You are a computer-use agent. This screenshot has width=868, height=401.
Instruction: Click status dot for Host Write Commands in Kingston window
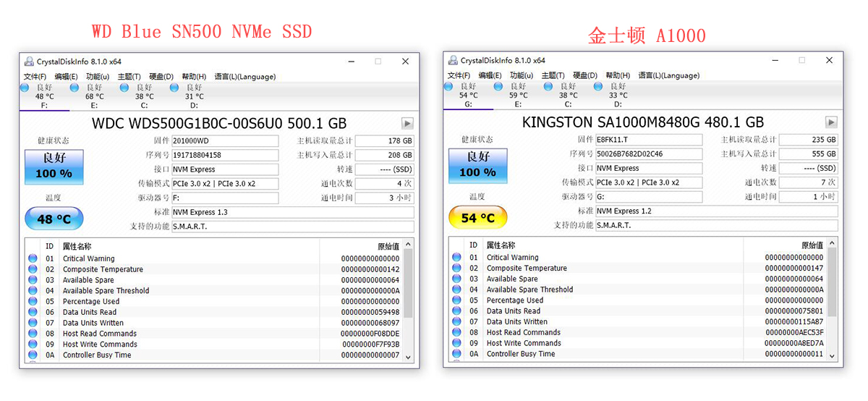pos(456,343)
